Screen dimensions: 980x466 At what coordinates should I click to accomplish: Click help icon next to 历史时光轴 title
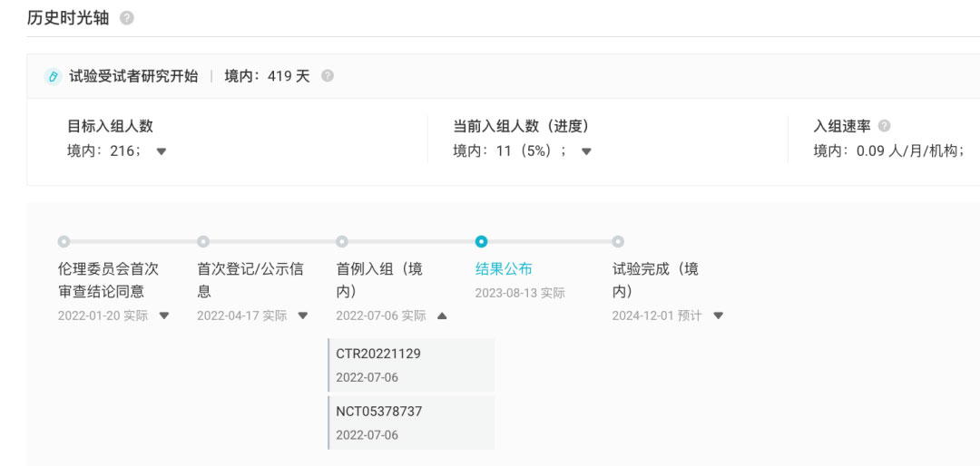127,18
